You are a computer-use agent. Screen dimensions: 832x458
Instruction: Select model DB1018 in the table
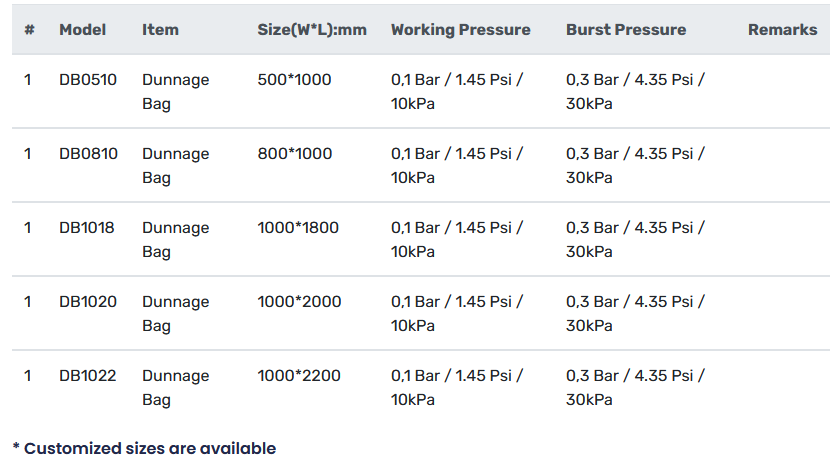click(x=87, y=228)
